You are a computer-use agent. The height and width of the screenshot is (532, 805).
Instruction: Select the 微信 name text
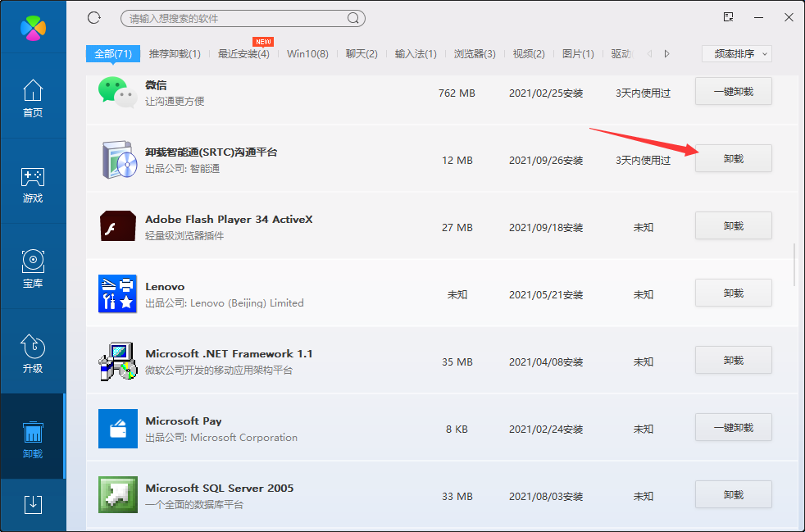156,85
